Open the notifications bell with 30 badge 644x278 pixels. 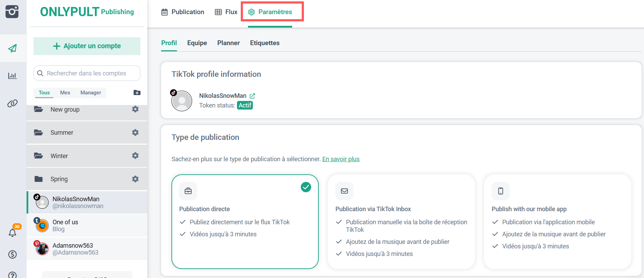tap(12, 233)
